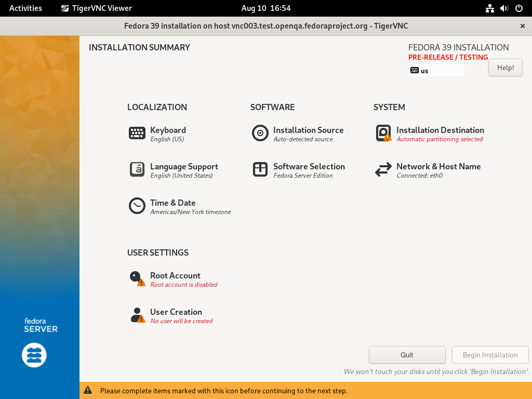Click the Time & Date clock icon

coord(137,206)
